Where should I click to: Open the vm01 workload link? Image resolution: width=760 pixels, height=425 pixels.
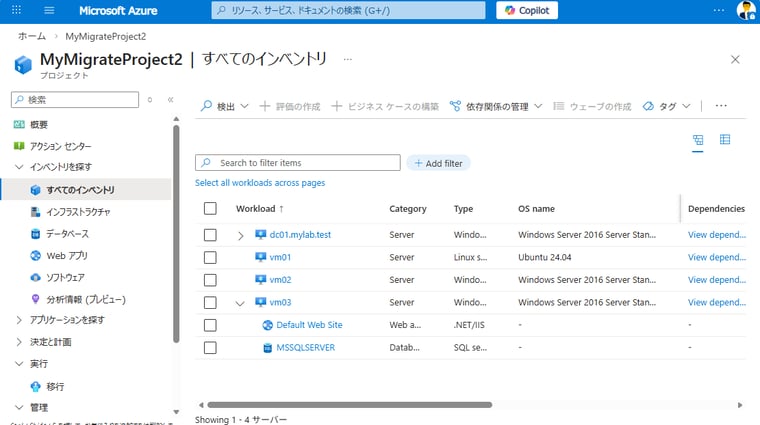click(280, 257)
